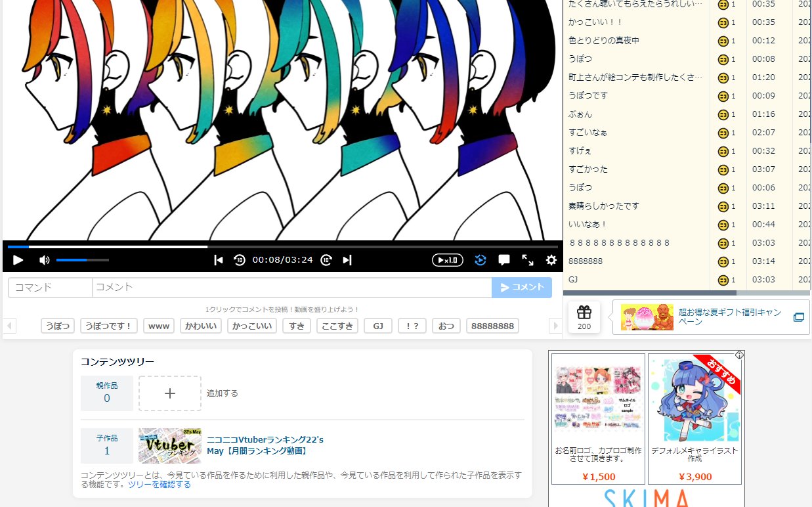Nicoru the GJ comment in list
Screen dimensions: 812x507
pyautogui.click(x=723, y=280)
